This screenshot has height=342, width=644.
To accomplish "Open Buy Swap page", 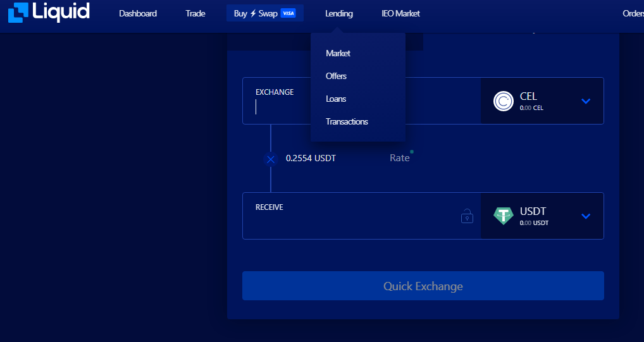I will pos(265,13).
